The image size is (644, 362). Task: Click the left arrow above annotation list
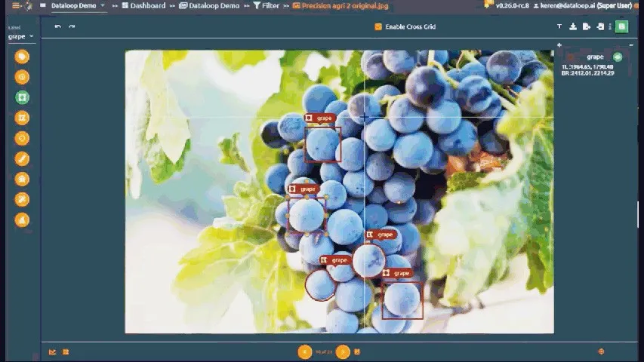click(x=559, y=45)
